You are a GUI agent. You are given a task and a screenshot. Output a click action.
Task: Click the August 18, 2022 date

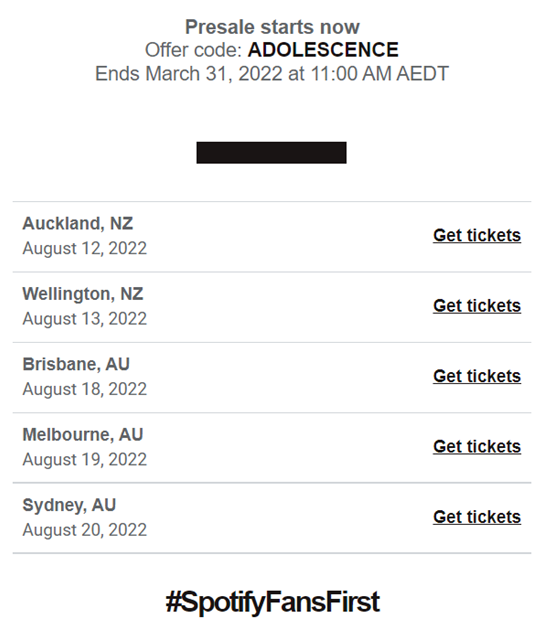coord(84,389)
